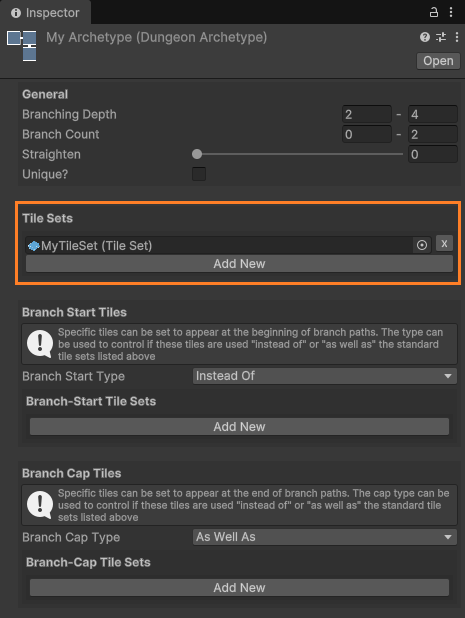This screenshot has height=618, width=465.
Task: Click the General section heading
Action: tap(45, 94)
